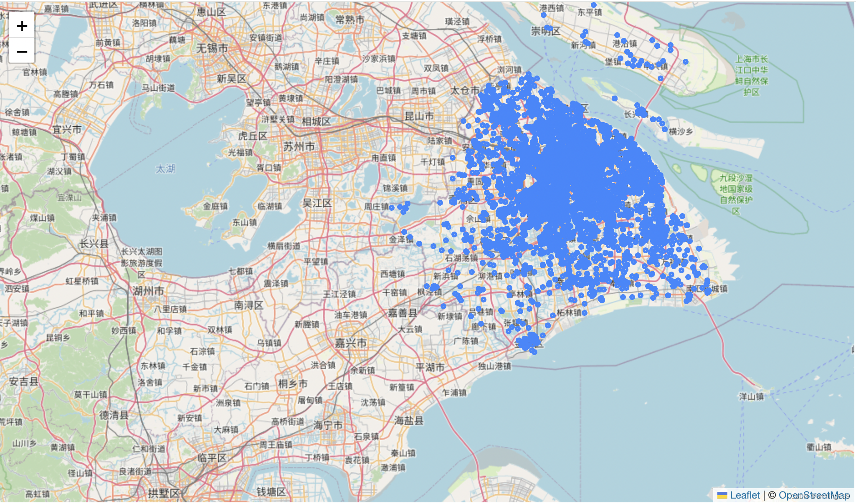Click the marker just above 新埭镇 label
This screenshot has width=856, height=504.
pyautogui.click(x=443, y=306)
